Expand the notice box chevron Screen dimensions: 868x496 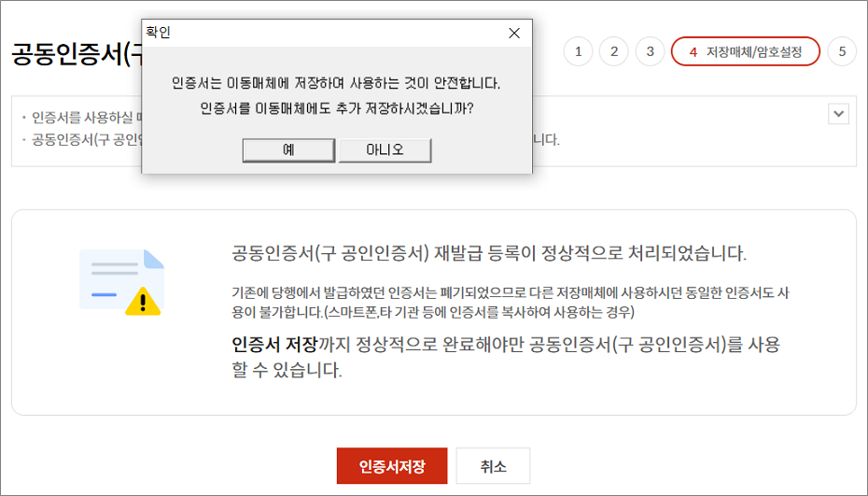[x=839, y=114]
